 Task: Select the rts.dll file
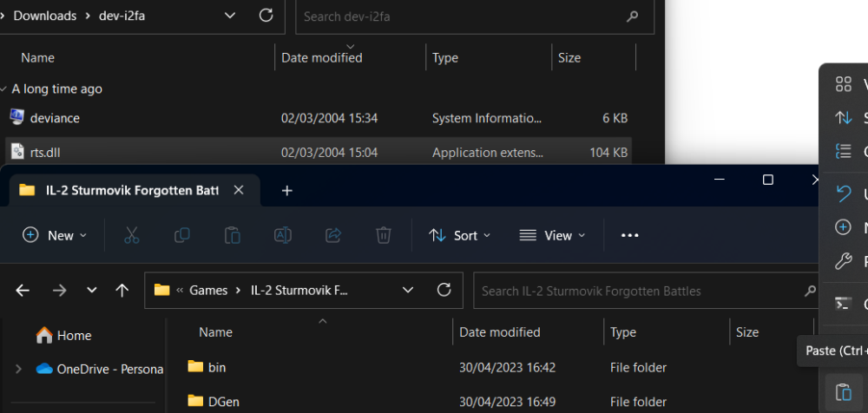click(45, 152)
